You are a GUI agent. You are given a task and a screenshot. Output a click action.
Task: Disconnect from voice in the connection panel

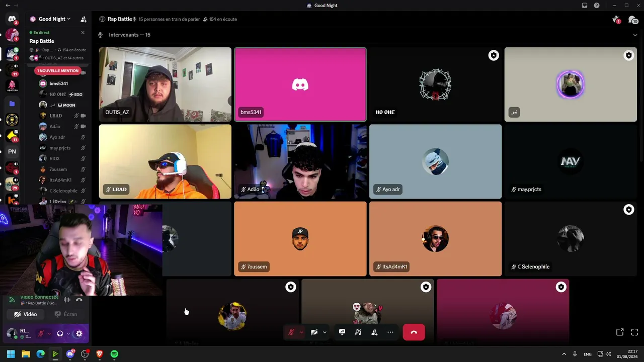click(79, 300)
